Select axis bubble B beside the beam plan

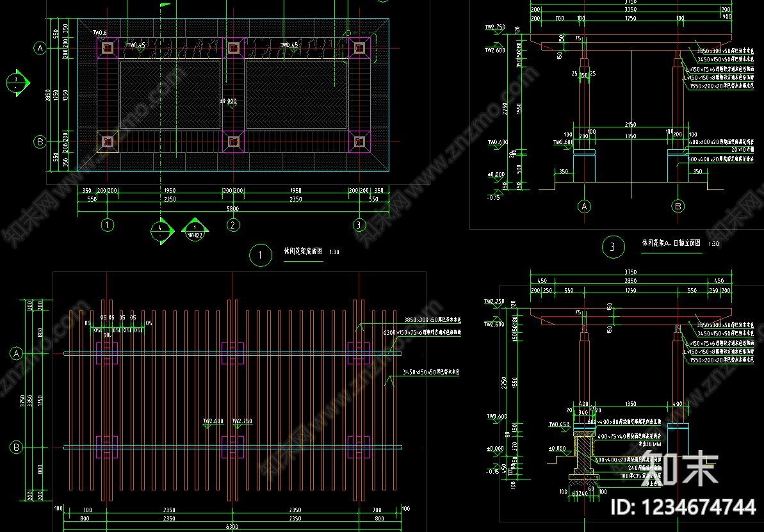click(x=16, y=447)
